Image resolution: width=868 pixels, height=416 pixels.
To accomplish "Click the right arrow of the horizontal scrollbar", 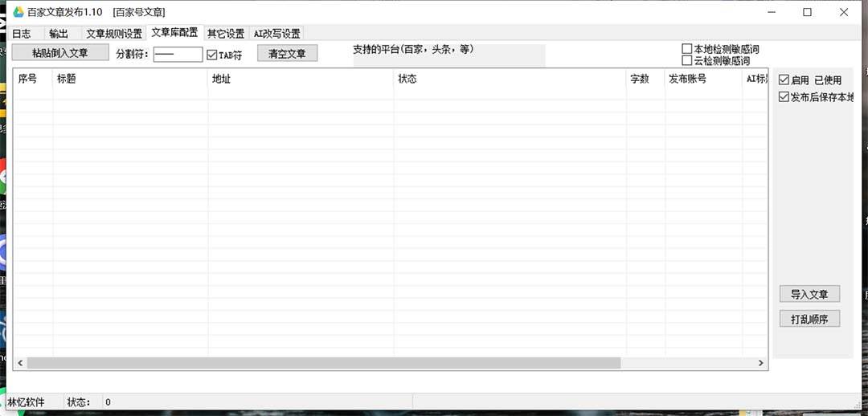I will pos(760,363).
